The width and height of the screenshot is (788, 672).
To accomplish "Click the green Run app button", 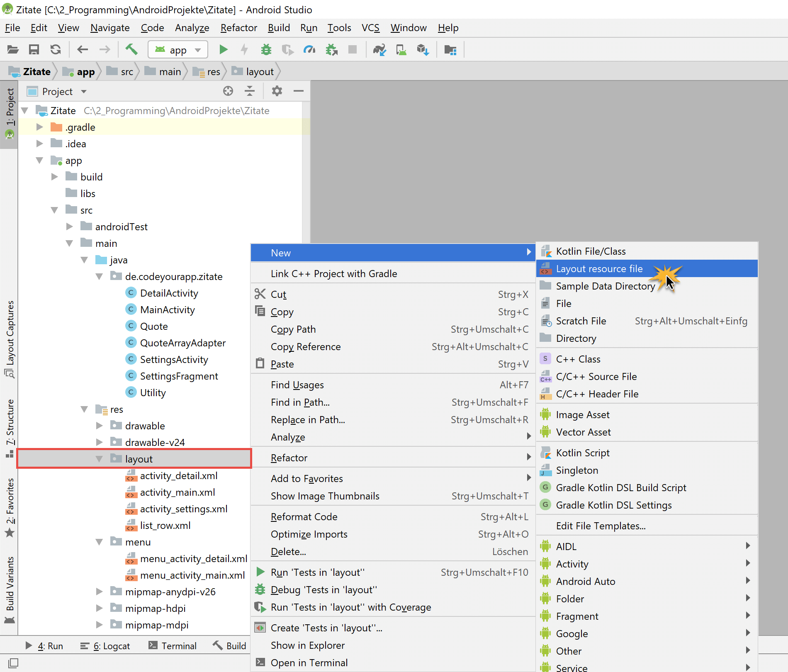I will coord(224,50).
